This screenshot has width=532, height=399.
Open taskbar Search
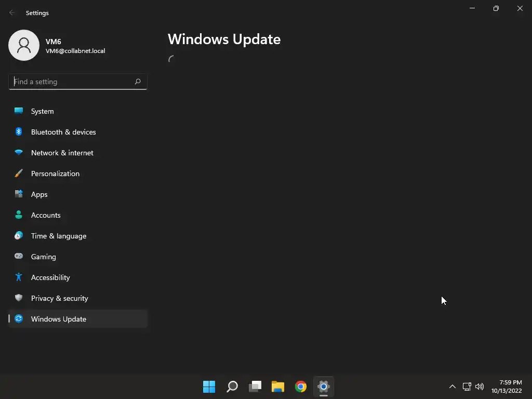tap(232, 387)
